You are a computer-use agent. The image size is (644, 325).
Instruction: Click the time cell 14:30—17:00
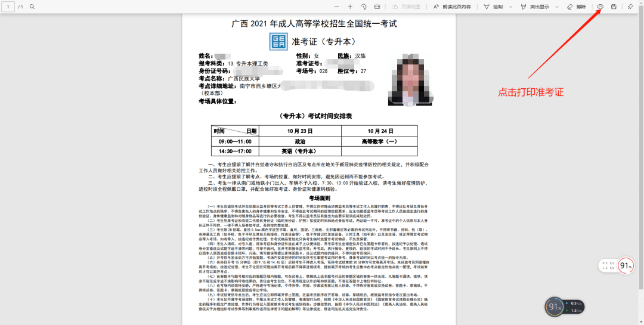pos(236,151)
